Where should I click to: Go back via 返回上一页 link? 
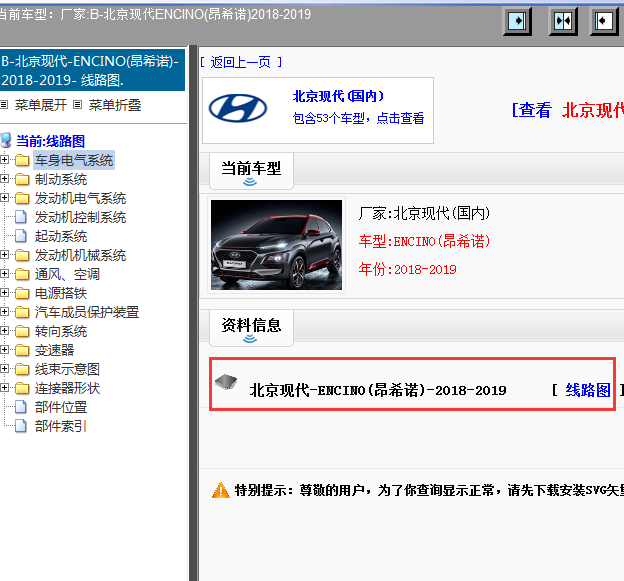241,62
